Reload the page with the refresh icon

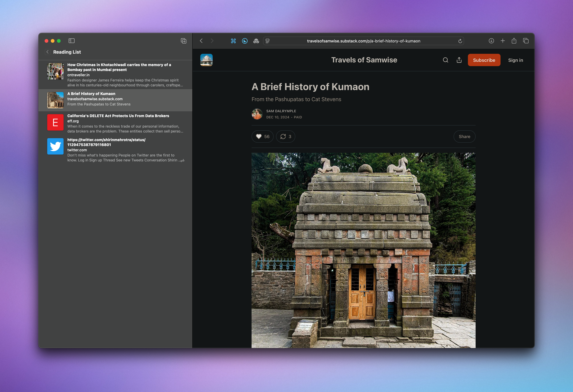(x=460, y=41)
